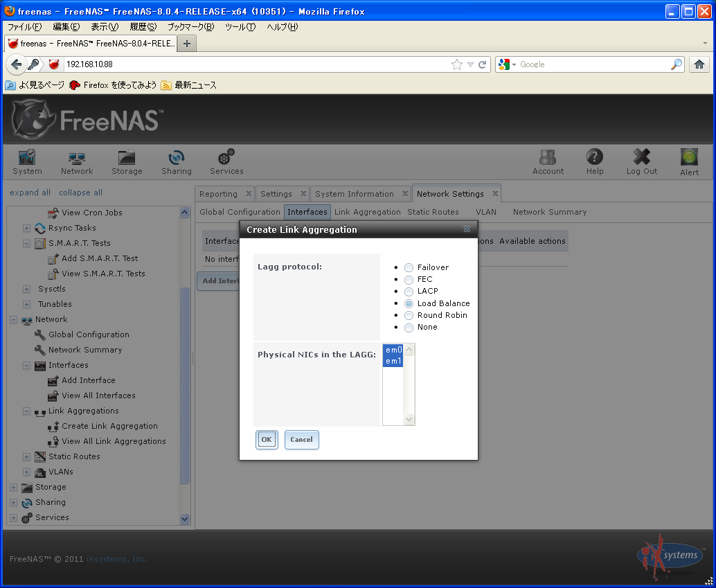Image resolution: width=716 pixels, height=588 pixels.
Task: Select the Load Balance lagg protocol
Action: tap(409, 303)
